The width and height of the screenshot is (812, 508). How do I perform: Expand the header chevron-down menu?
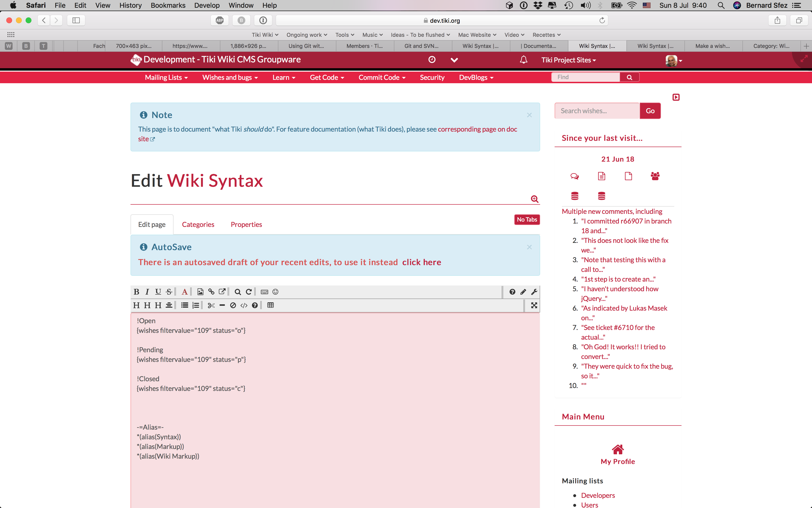tap(454, 60)
